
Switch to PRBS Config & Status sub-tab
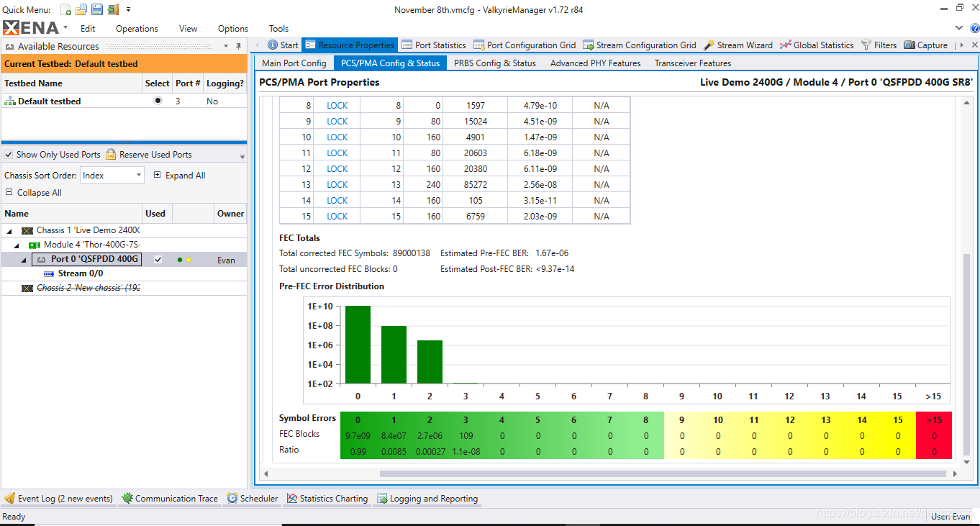click(x=495, y=63)
